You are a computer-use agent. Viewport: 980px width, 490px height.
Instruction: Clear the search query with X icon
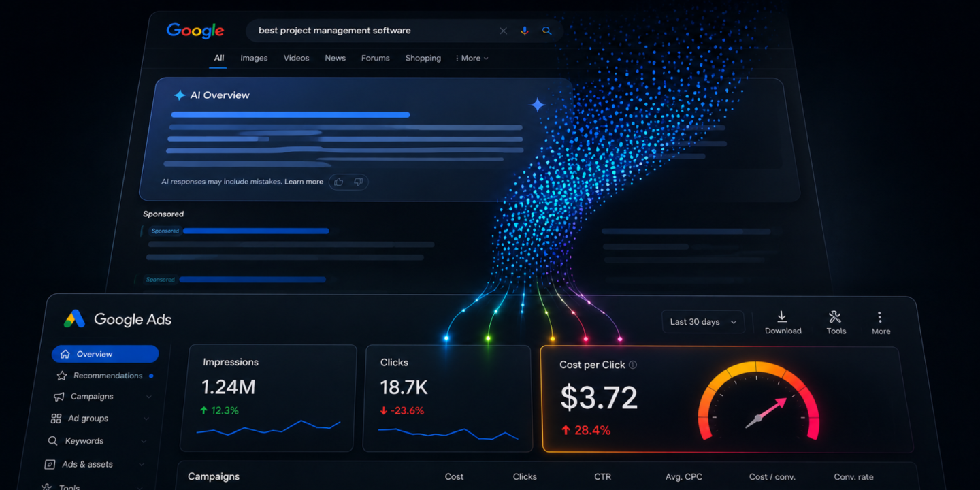click(x=504, y=31)
